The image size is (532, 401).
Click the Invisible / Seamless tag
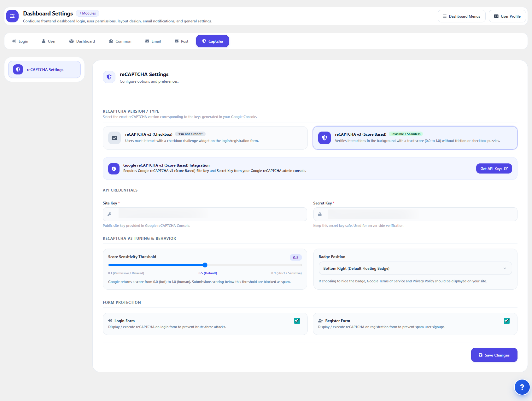[406, 134]
